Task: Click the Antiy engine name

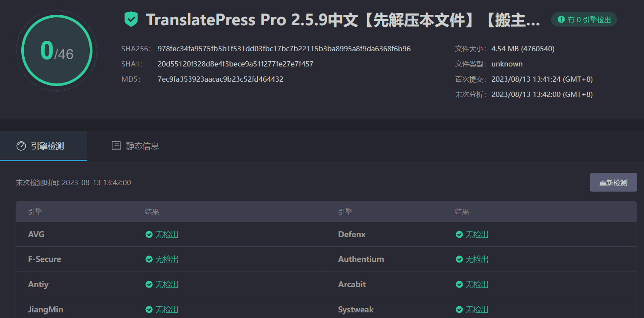Action: (38, 285)
